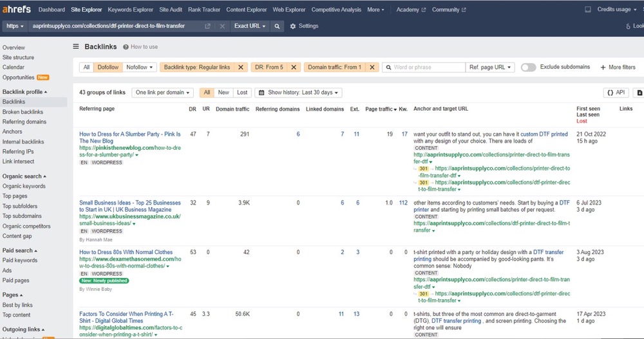Image resolution: width=644 pixels, height=339 pixels.
Task: Collapse Paid search section
Action: pyautogui.click(x=20, y=250)
